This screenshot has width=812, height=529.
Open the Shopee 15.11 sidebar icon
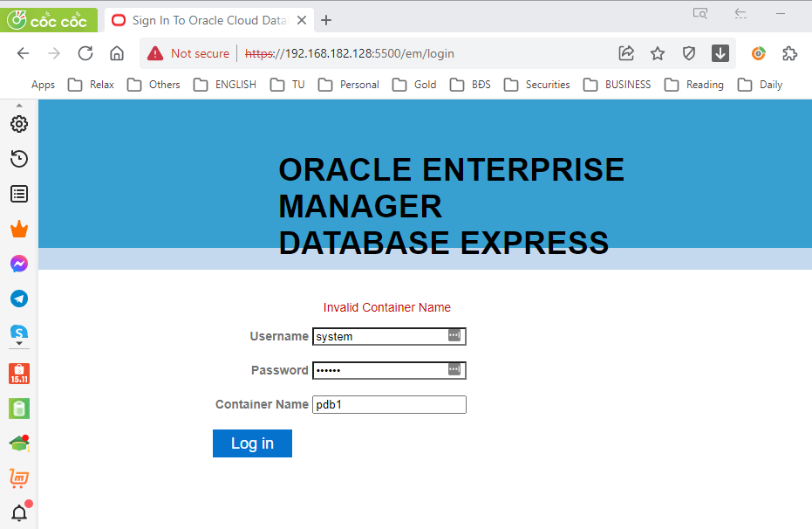[19, 374]
